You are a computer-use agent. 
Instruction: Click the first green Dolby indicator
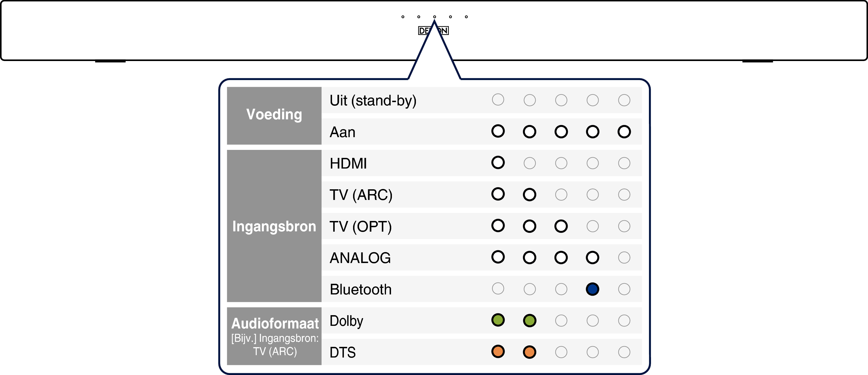click(x=498, y=320)
